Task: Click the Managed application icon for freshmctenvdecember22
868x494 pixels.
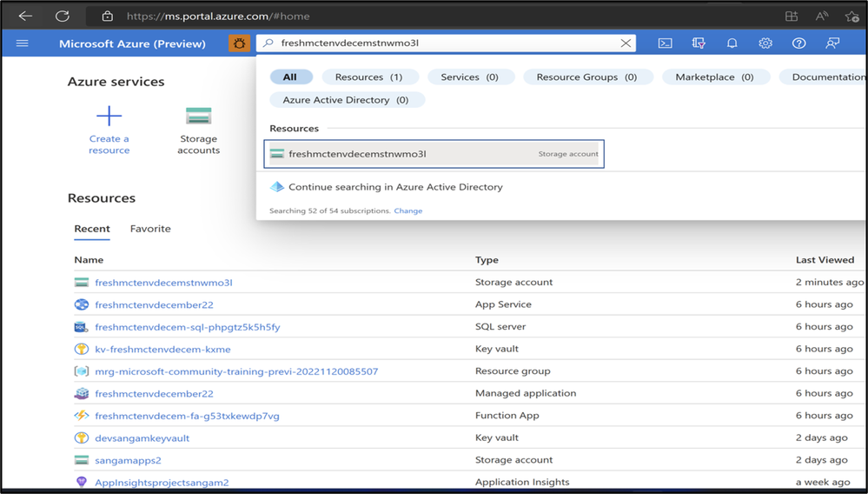Action: pyautogui.click(x=82, y=393)
